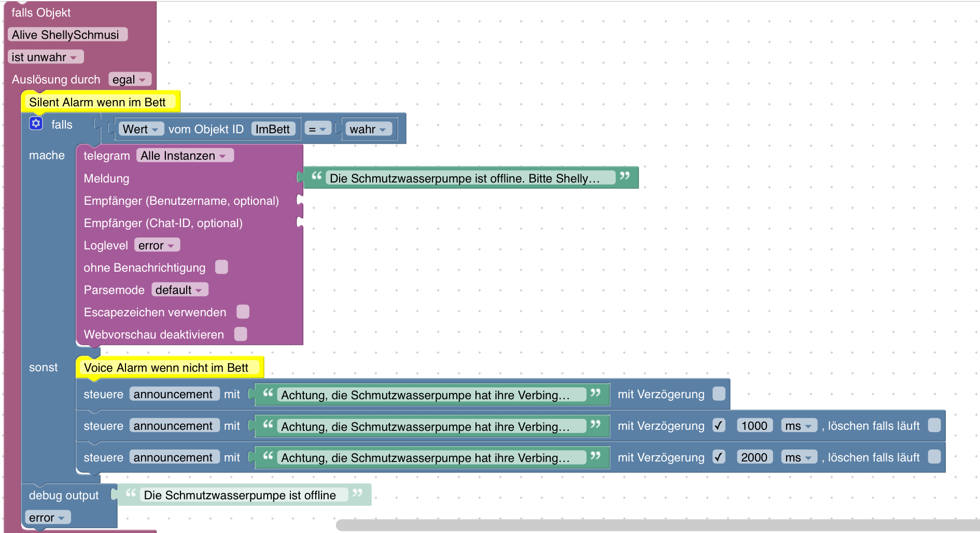This screenshot has height=533, width=980.
Task: Click 'announcement' object in first steuere block
Action: pyautogui.click(x=174, y=394)
